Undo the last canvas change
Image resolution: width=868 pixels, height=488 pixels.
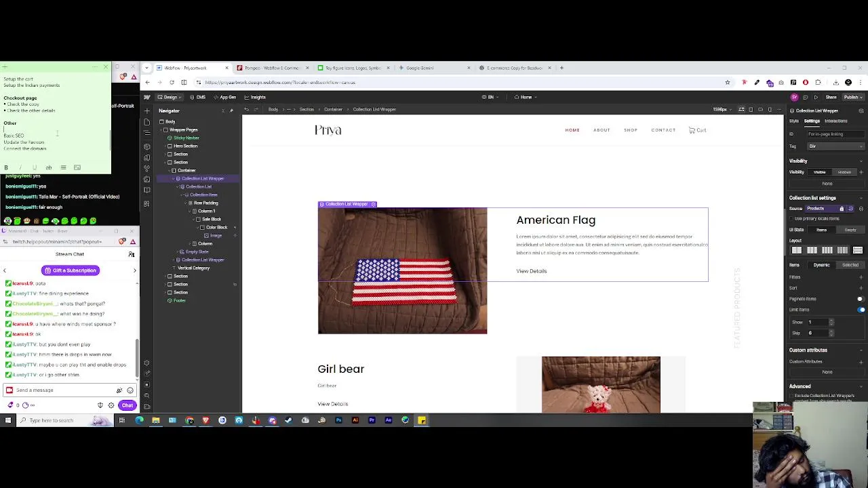246,109
